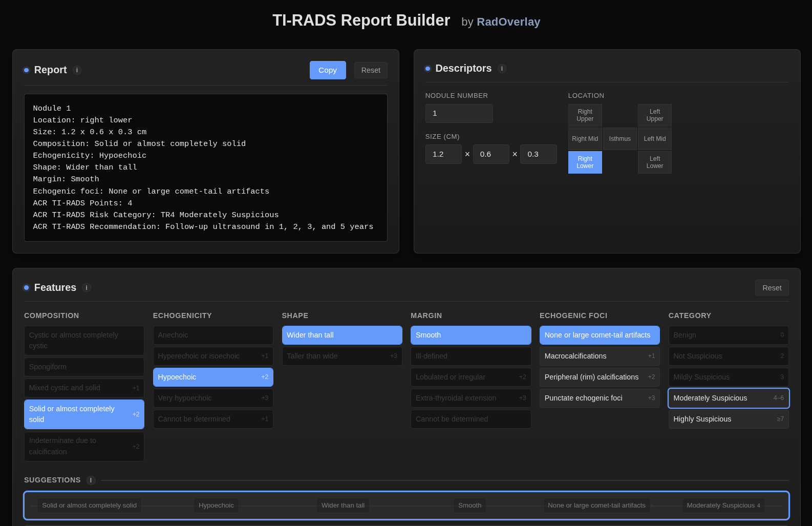Click the info icon next to Features
The width and height of the screenshot is (812, 526).
click(87, 288)
